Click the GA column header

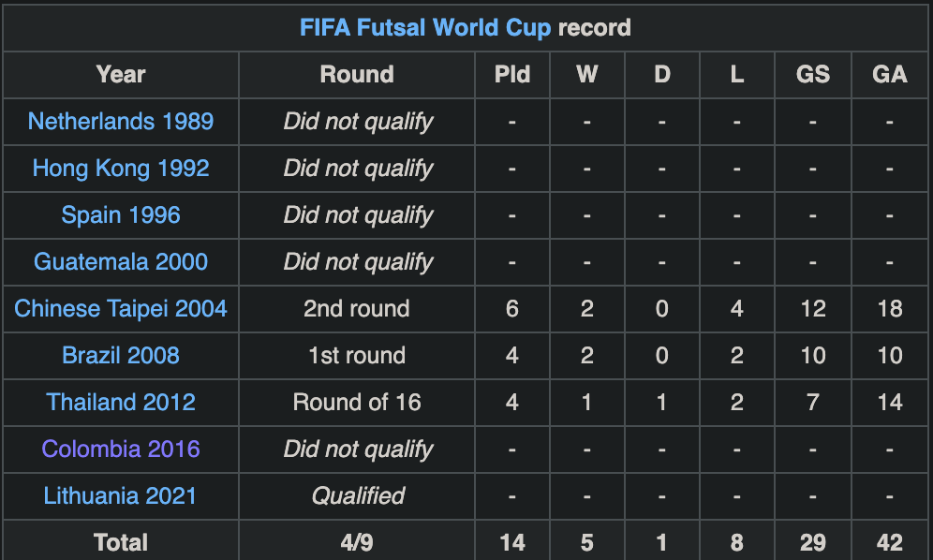click(x=890, y=74)
